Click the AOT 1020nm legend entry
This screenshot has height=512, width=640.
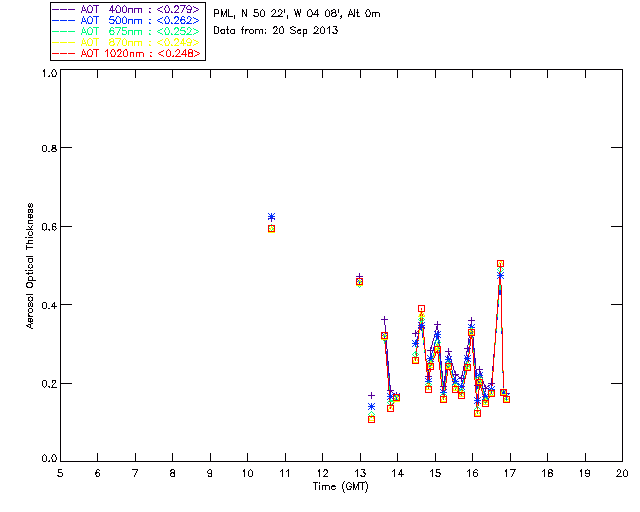pos(127,53)
